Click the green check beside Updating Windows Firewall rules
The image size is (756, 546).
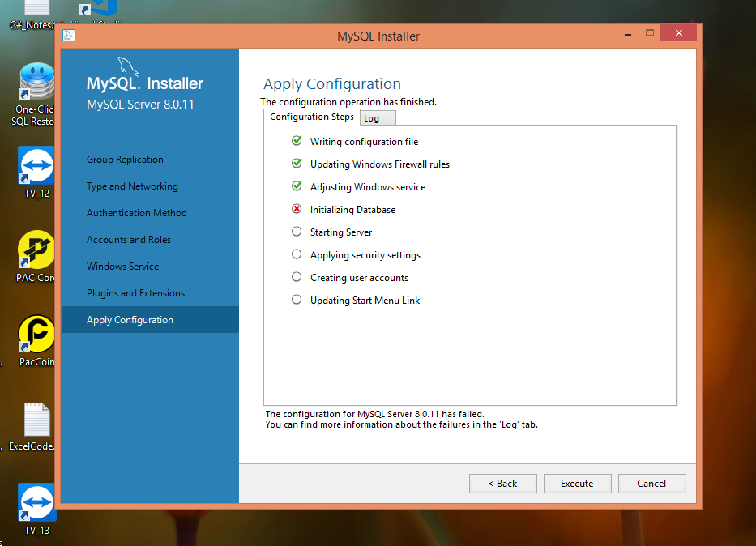point(297,163)
